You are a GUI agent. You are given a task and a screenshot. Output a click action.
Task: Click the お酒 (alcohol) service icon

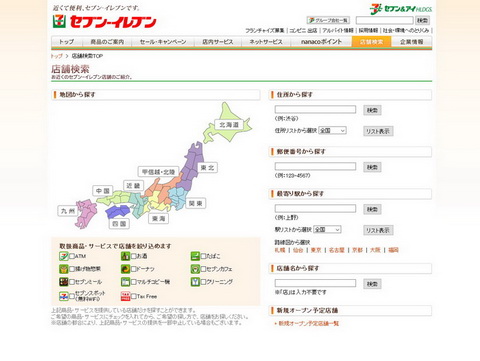point(125,256)
